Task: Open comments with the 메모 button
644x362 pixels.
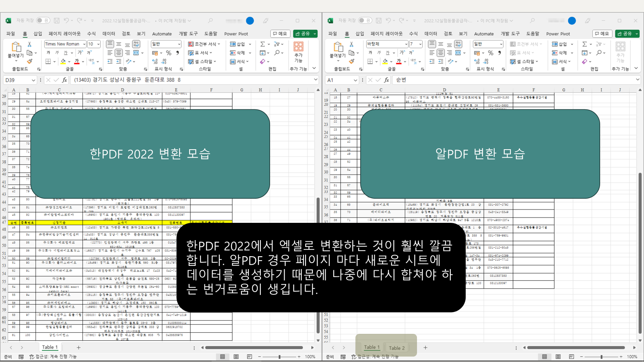Action: (x=279, y=34)
